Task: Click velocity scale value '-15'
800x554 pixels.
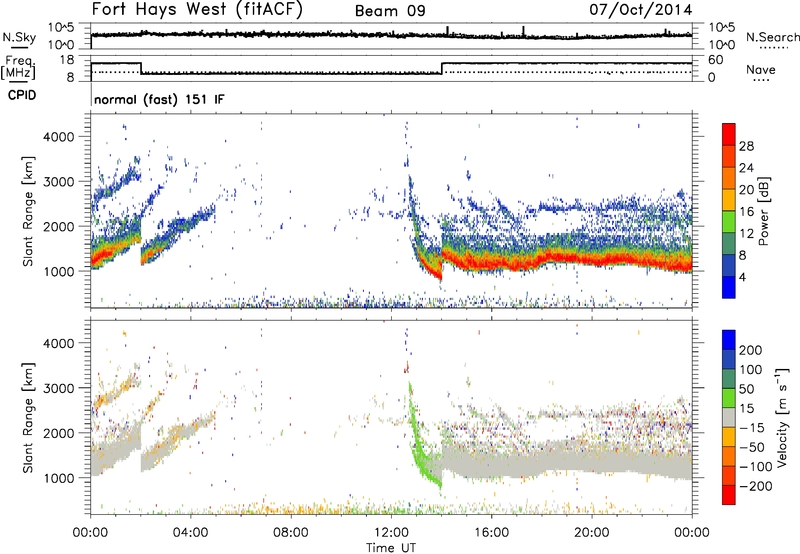Action: point(752,427)
